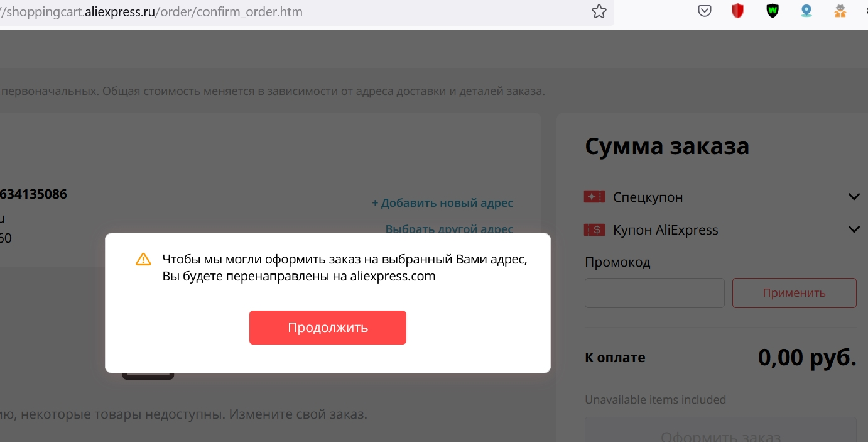Expand the Купон AliExpress dropdown chevron

coord(854,229)
